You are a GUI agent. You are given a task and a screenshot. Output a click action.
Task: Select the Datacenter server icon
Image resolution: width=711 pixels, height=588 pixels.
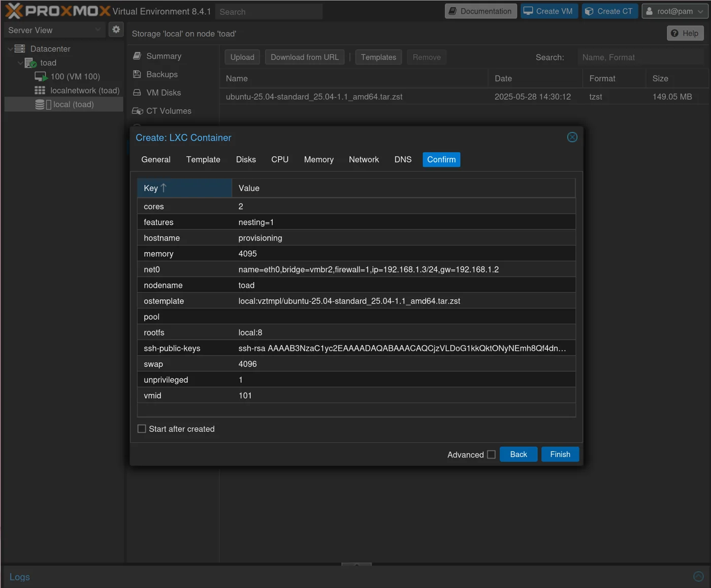pos(20,49)
